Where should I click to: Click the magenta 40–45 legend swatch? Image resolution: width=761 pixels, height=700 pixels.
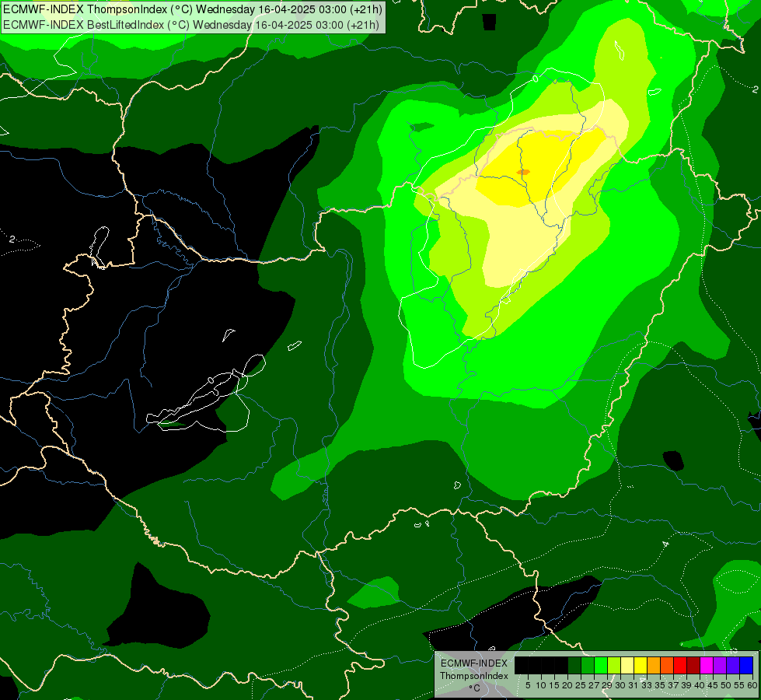point(707,665)
